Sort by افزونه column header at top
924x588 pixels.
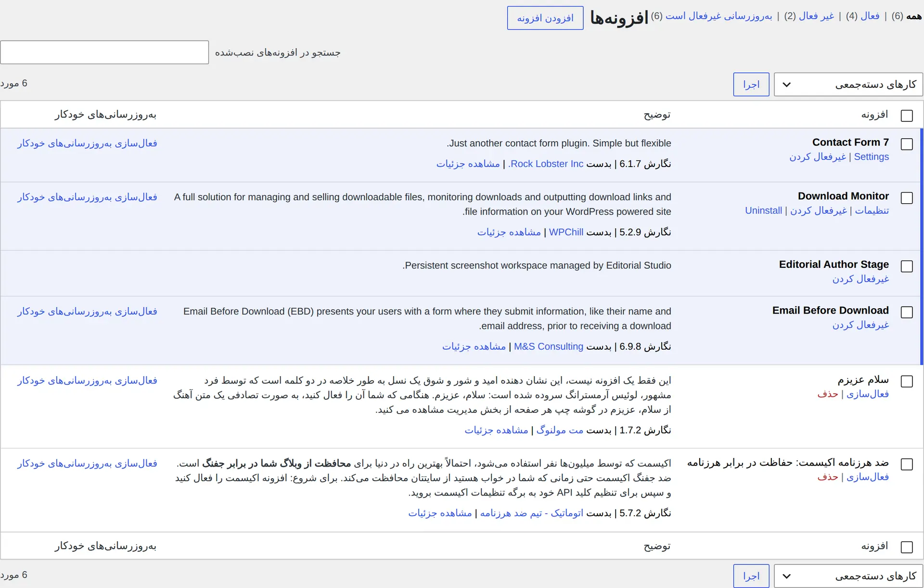click(x=874, y=115)
